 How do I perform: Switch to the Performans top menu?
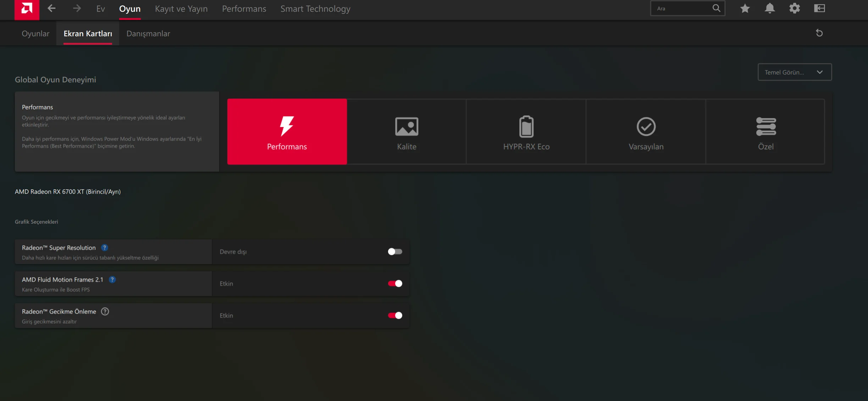244,9
